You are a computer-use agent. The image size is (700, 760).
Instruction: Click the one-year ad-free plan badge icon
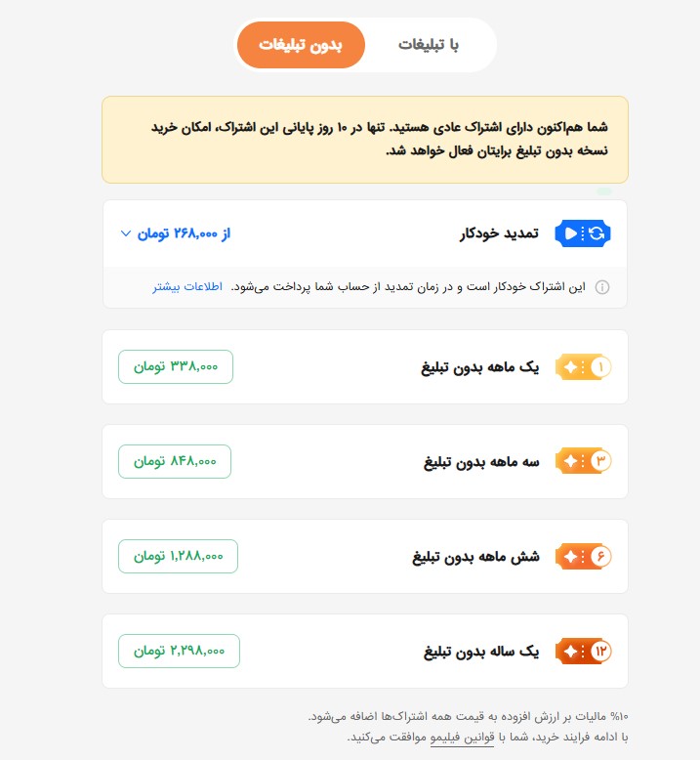click(x=583, y=651)
